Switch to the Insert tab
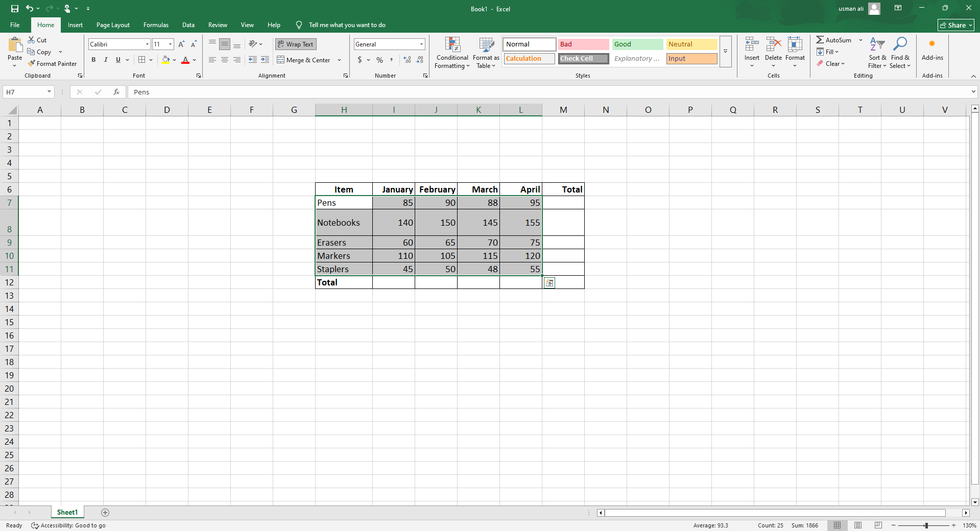 tap(75, 25)
